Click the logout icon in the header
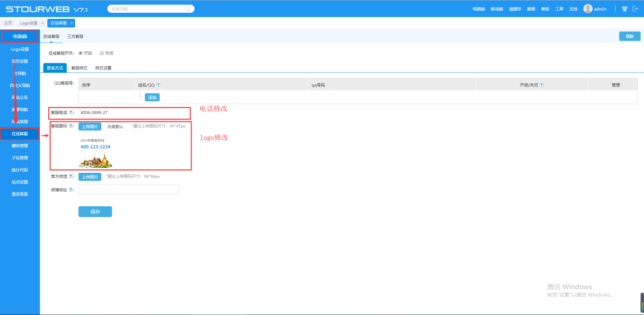 [635, 9]
